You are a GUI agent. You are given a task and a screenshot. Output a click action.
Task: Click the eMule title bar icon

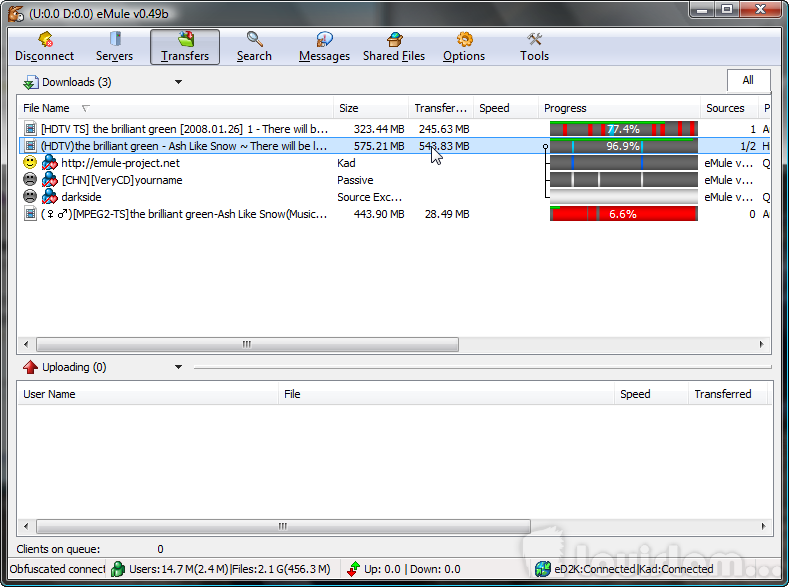tap(16, 13)
